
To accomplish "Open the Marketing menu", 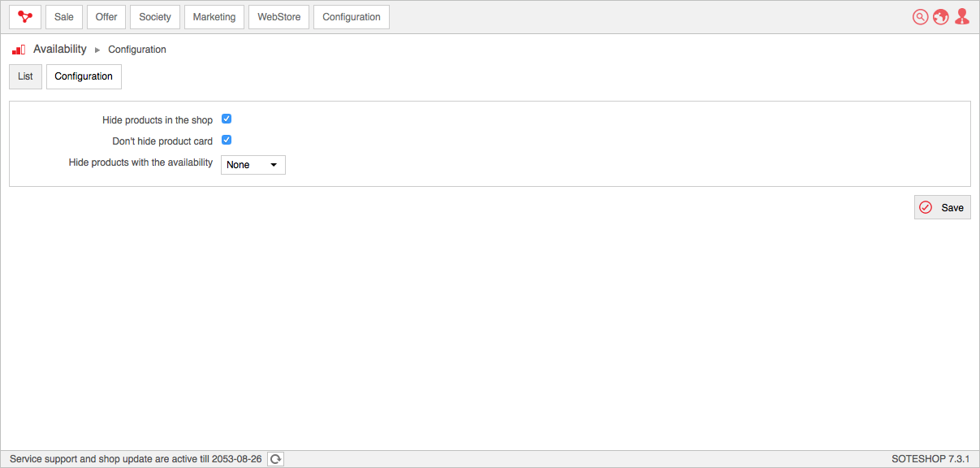I will (214, 17).
